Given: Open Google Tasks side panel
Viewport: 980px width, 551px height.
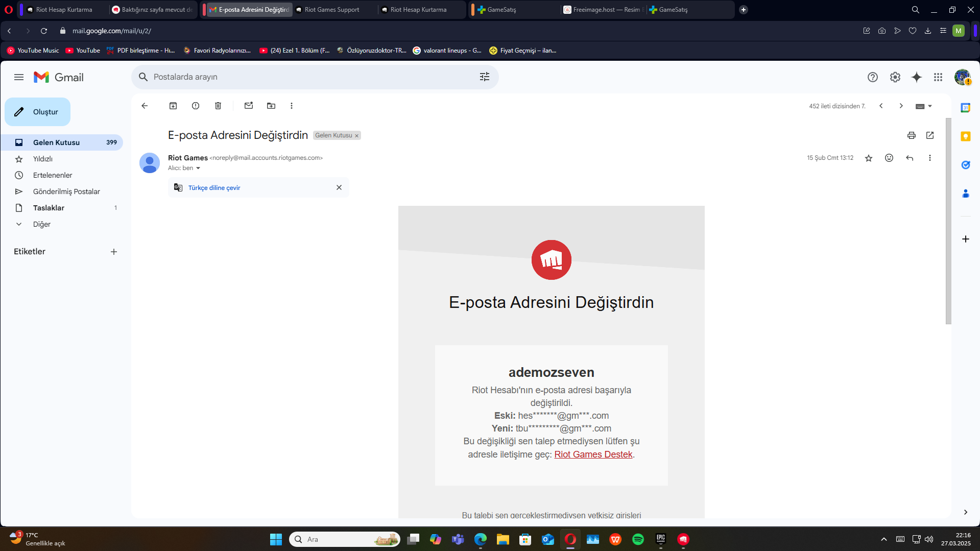Looking at the screenshot, I should click(966, 165).
